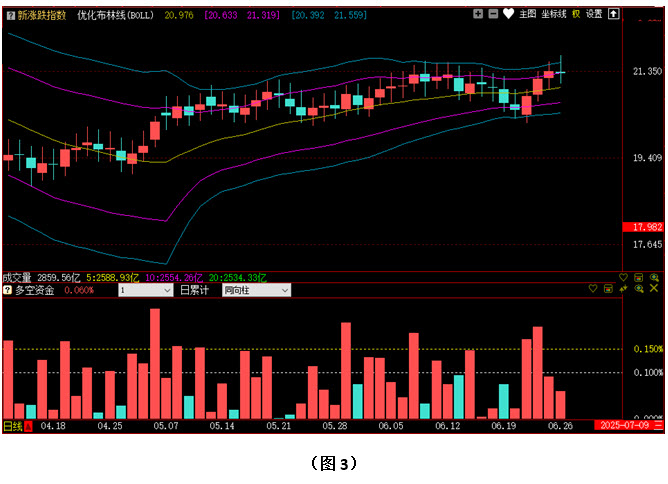
Task: Open the 多空资金 panel window icon
Action: [x=608, y=289]
